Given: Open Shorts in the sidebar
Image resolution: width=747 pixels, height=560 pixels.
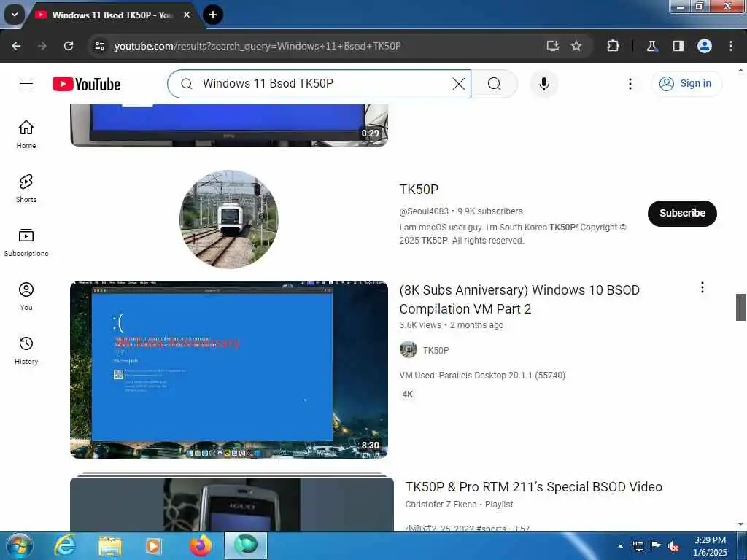Looking at the screenshot, I should (x=26, y=188).
